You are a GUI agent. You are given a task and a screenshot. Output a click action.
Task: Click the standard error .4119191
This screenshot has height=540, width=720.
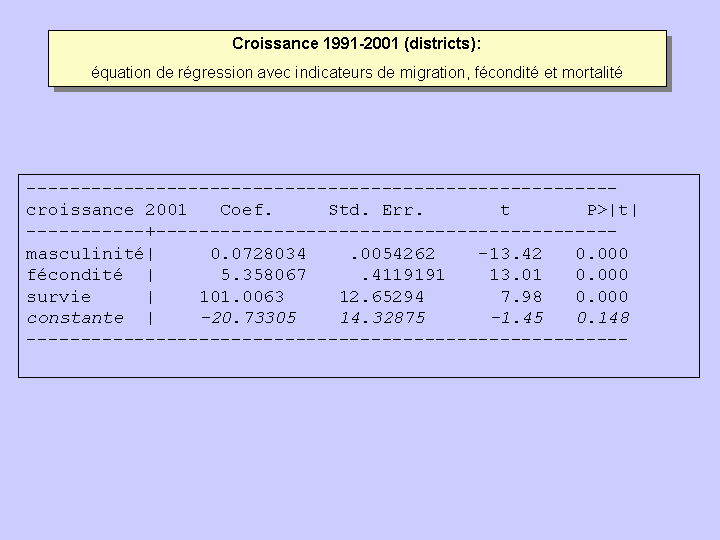coord(403,275)
